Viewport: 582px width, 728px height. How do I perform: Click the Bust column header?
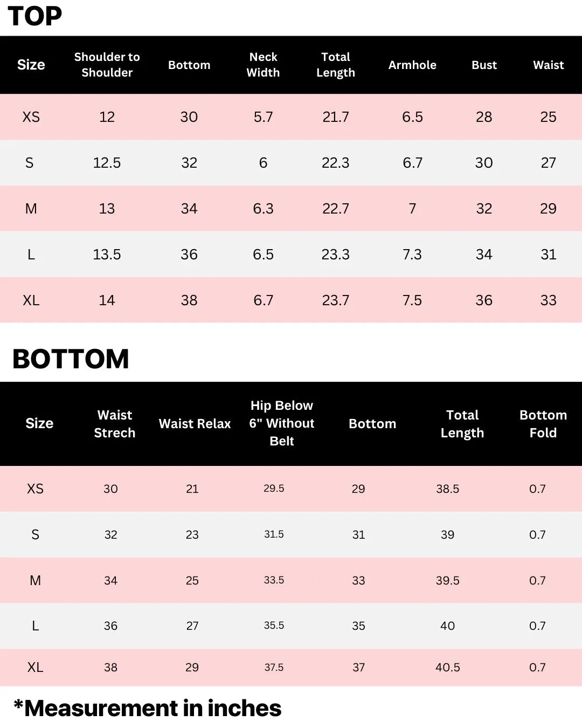484,65
